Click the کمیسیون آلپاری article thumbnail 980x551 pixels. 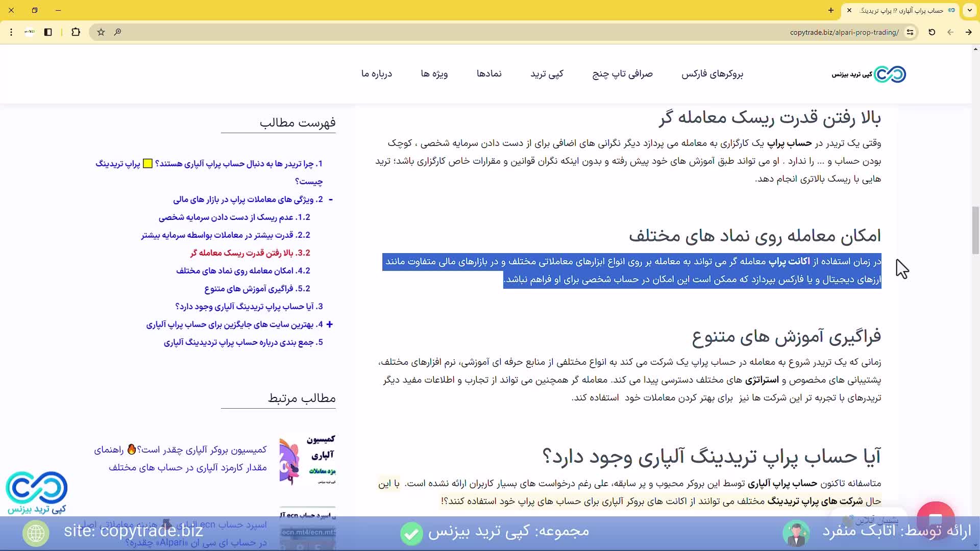307,459
